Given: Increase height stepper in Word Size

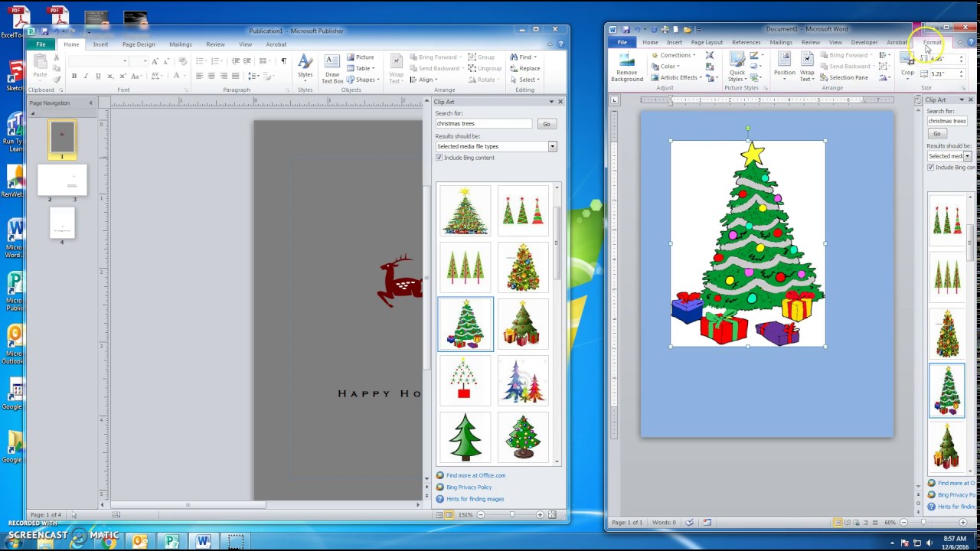Looking at the screenshot, I should pyautogui.click(x=961, y=57).
